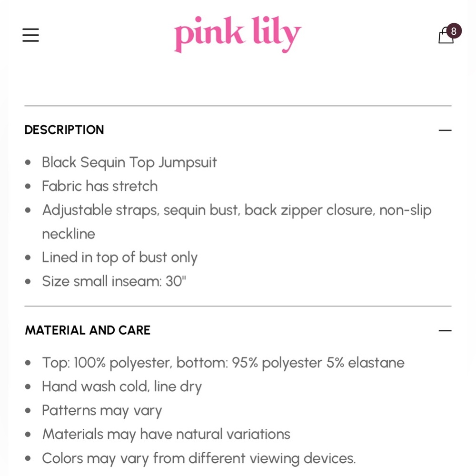Click the cart item count badge
This screenshot has height=476, width=476.
pos(454,31)
